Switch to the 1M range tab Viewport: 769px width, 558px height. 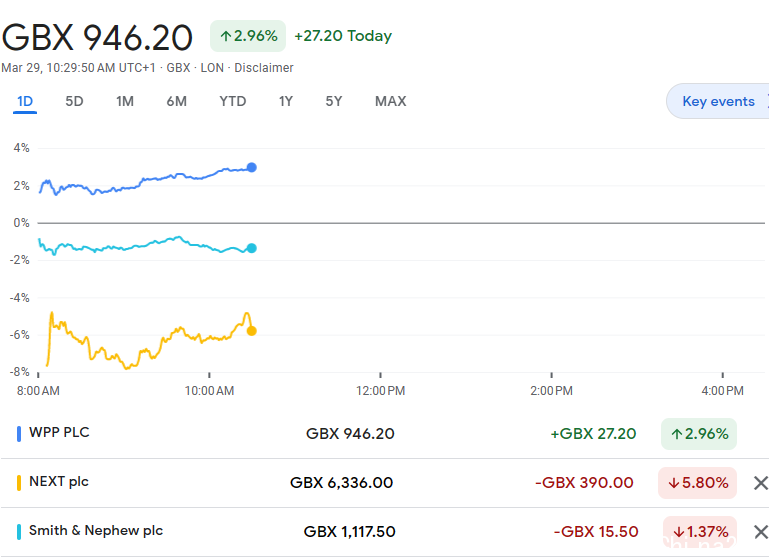[x=125, y=101]
